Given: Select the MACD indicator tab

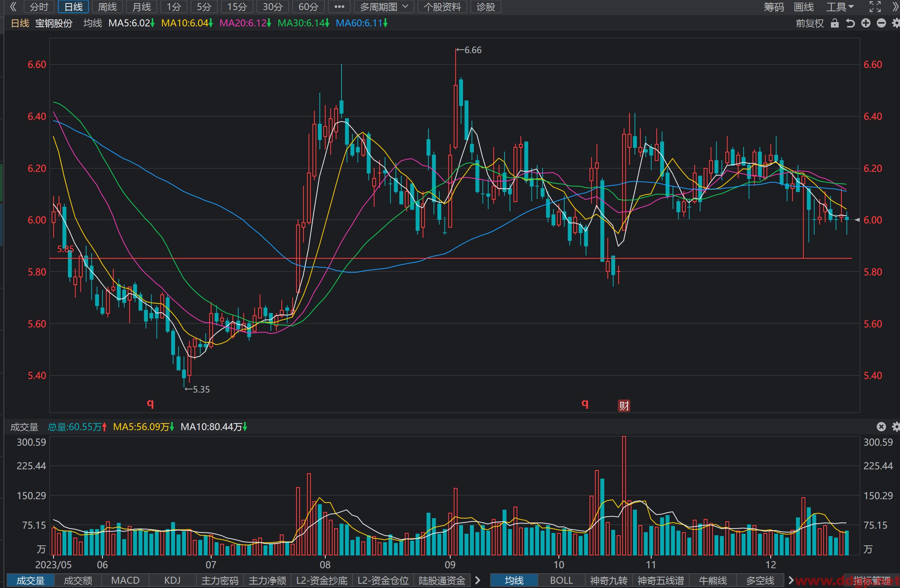Looking at the screenshot, I should [x=125, y=580].
